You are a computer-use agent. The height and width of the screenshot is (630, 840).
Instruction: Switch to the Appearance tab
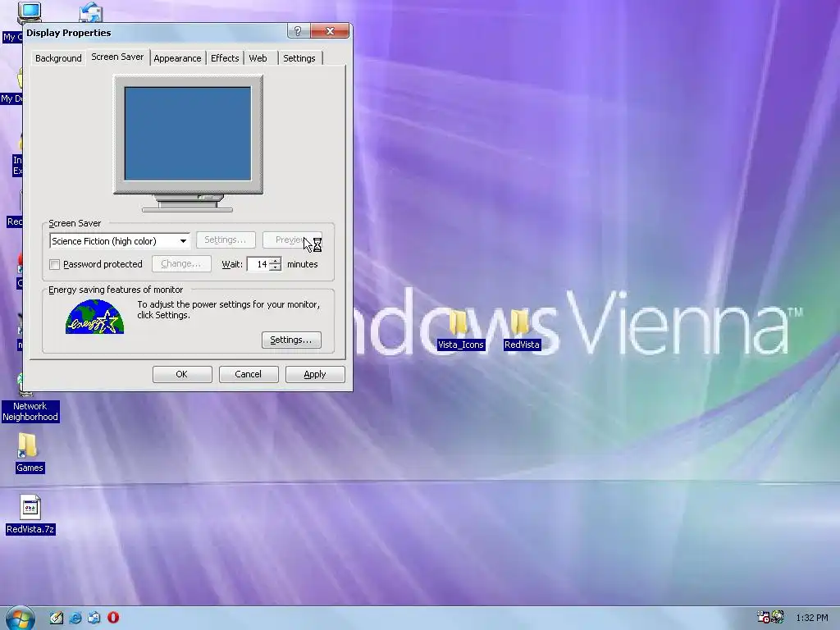[x=177, y=58]
